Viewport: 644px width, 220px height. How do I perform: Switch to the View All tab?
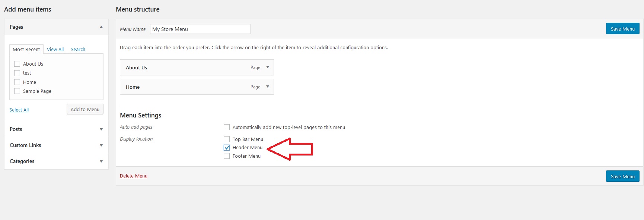tap(55, 49)
